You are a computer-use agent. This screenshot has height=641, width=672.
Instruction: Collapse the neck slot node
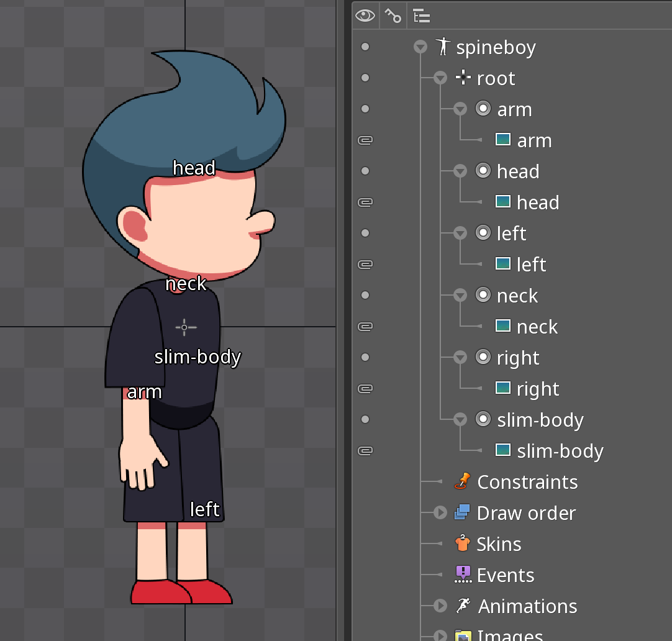click(460, 295)
